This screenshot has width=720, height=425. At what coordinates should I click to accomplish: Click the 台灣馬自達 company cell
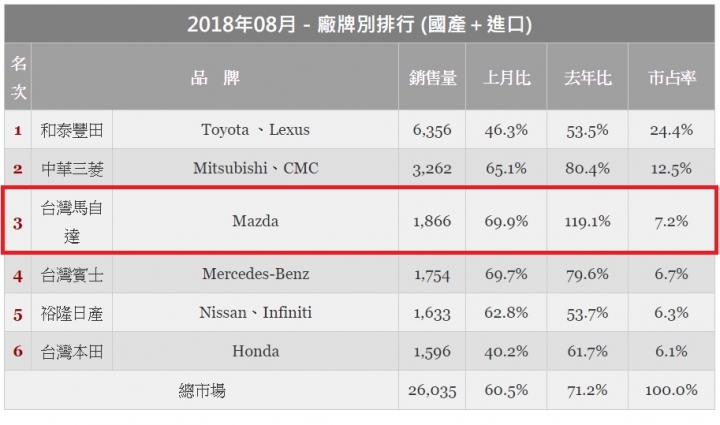72,222
